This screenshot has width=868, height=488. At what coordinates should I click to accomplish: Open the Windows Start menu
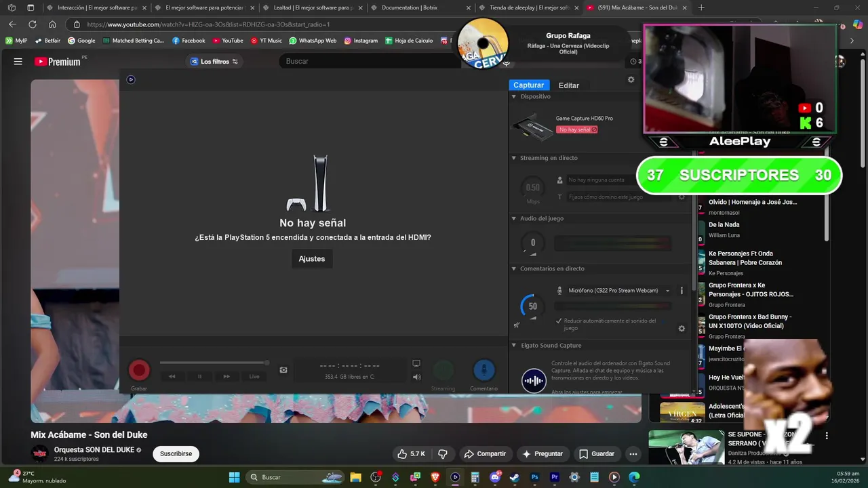tap(234, 477)
